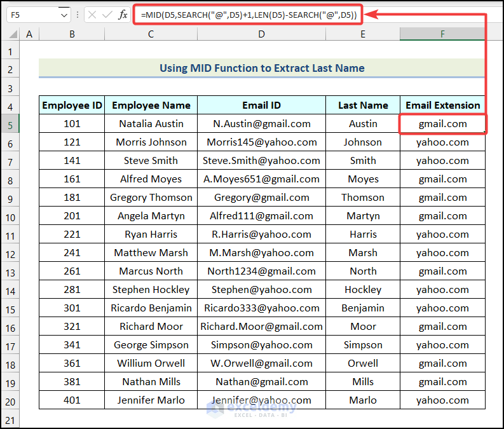Select Last Name cell 'Benjamin'

pos(363,308)
